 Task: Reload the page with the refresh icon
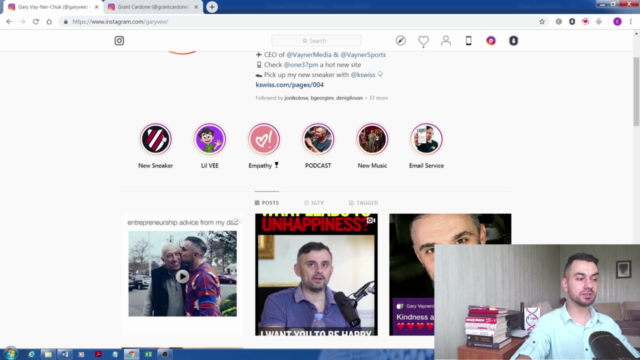(36, 22)
